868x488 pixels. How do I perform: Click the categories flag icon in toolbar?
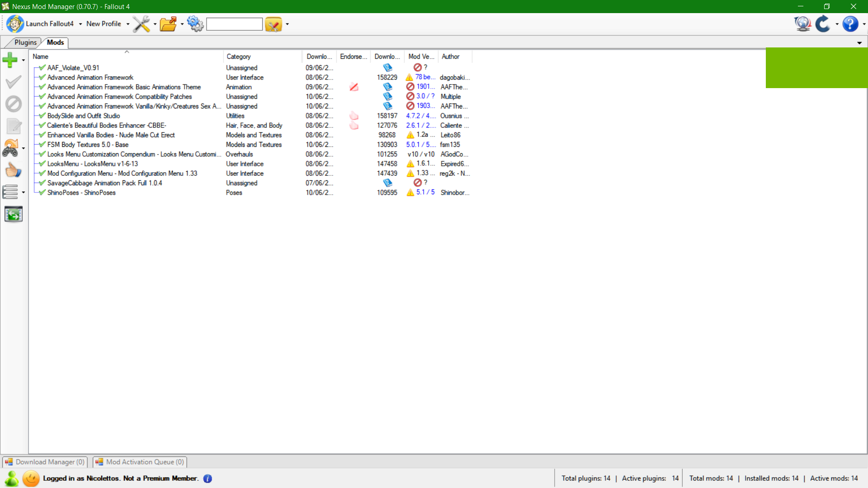(274, 24)
